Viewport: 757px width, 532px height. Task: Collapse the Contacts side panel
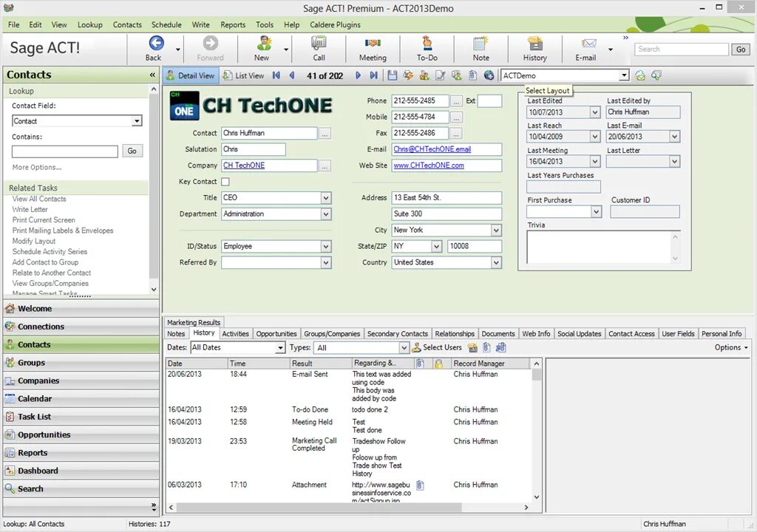point(152,75)
